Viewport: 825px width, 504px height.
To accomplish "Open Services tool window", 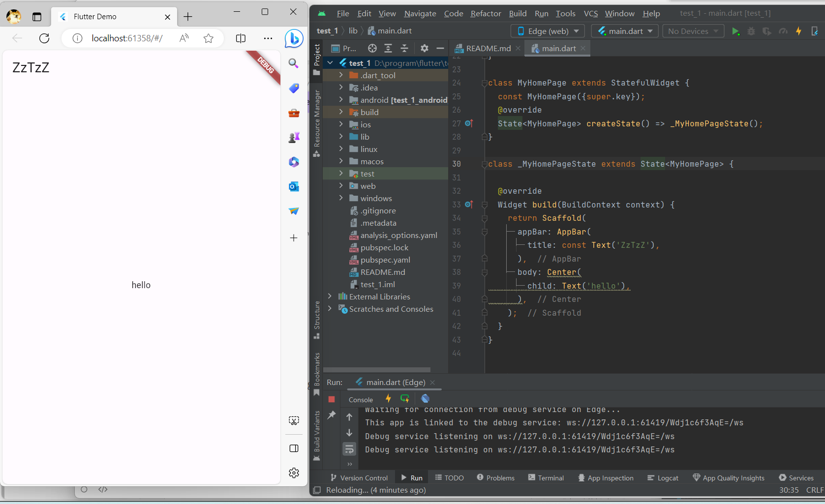I will click(796, 478).
